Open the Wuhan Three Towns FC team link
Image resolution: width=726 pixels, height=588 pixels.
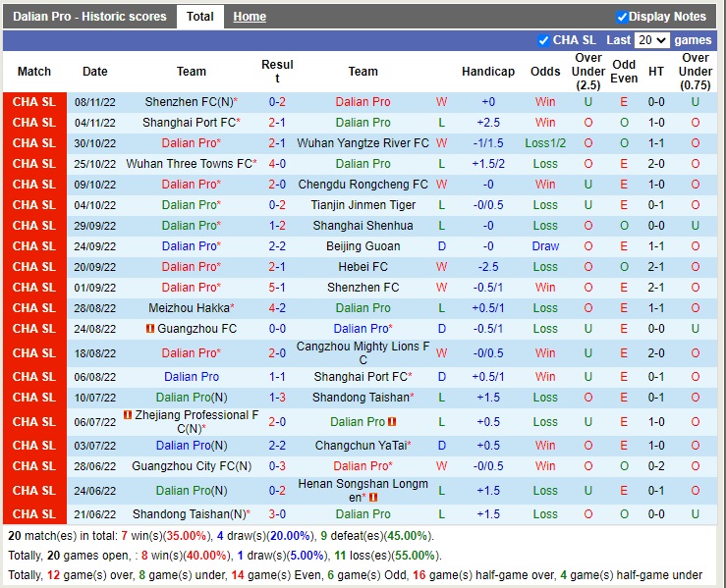[x=189, y=164]
